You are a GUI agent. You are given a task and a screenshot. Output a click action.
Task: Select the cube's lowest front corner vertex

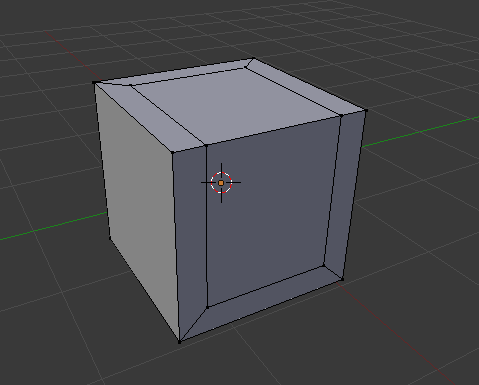pos(180,342)
